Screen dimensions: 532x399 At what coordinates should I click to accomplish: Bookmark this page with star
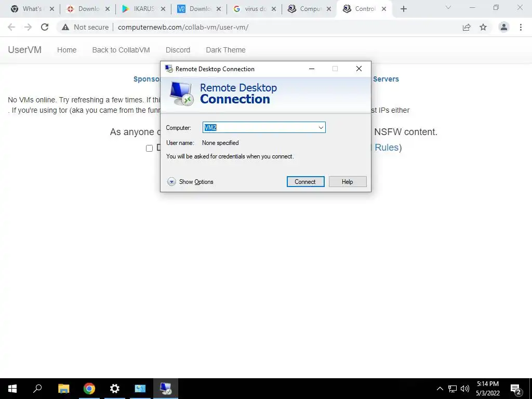click(483, 27)
